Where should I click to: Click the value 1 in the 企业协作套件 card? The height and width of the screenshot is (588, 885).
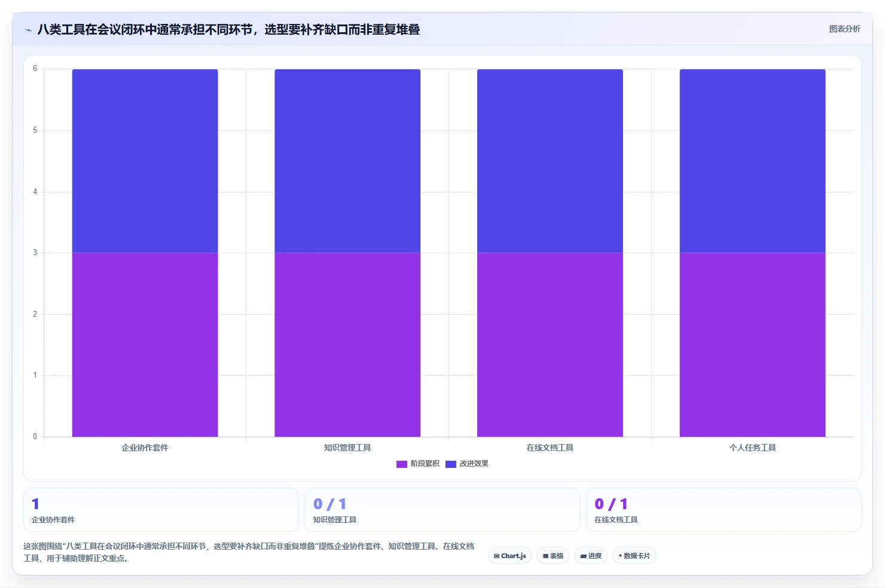click(x=36, y=504)
